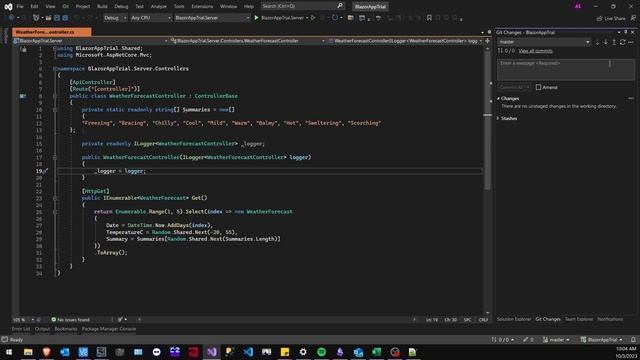
Task: Open the Debug menu
Action: pyautogui.click(x=121, y=6)
